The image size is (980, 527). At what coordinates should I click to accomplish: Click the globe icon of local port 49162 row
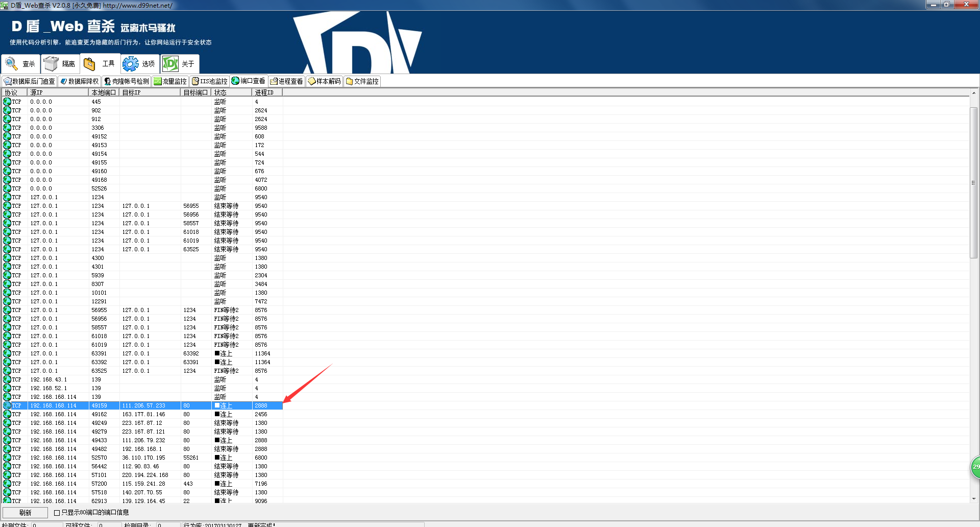[7, 414]
